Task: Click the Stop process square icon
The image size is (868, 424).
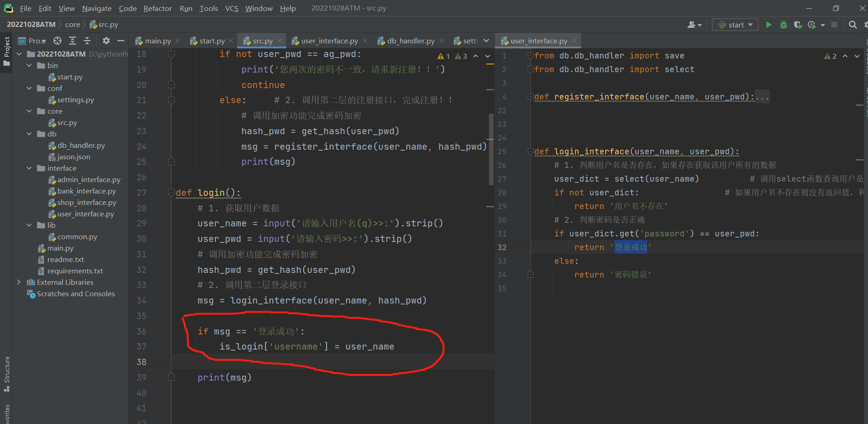Action: [x=834, y=25]
